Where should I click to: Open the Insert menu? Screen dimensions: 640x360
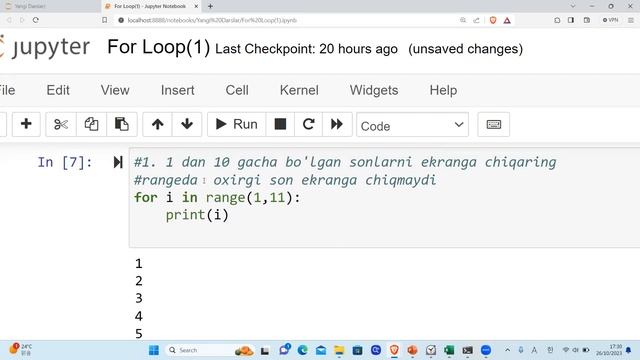pyautogui.click(x=178, y=90)
